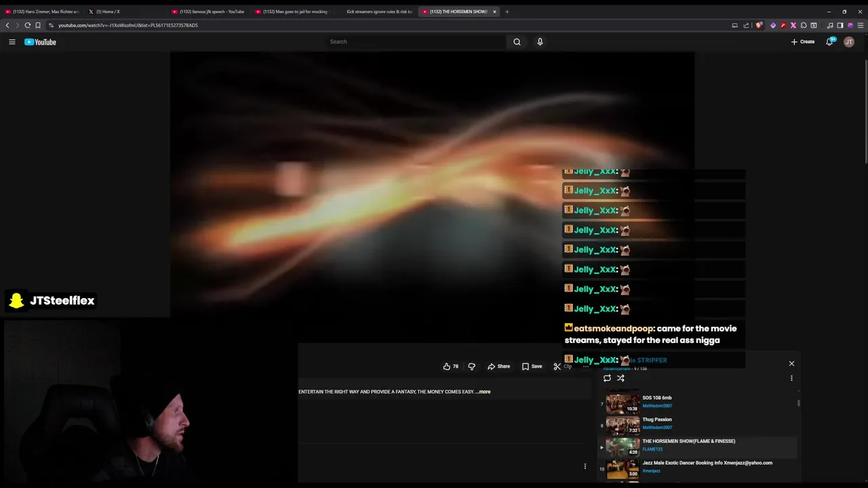The image size is (868, 488).
Task: Close the THE HORSEMEN SHOW tab
Action: (x=494, y=12)
